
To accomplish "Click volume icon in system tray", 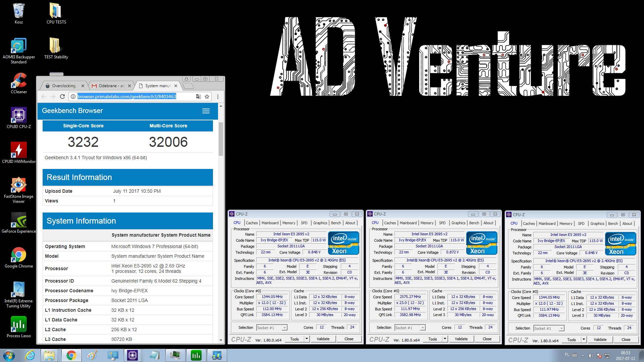I will coord(590,355).
